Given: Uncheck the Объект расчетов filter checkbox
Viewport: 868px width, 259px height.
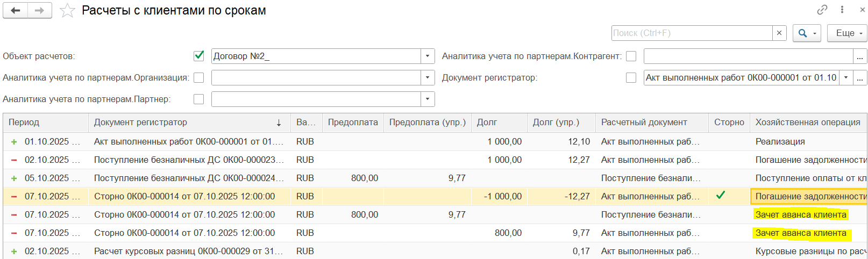Looking at the screenshot, I should point(199,55).
